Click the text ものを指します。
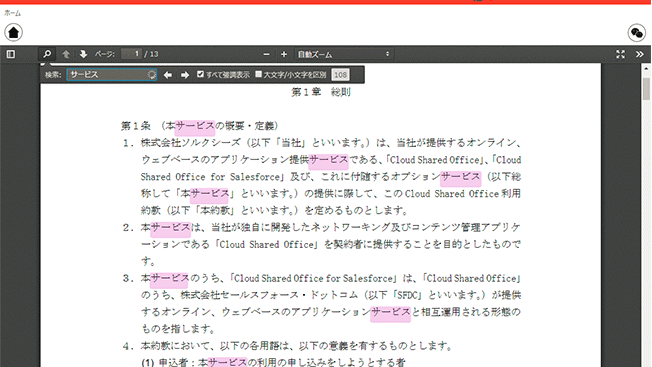Viewport: 652px width, 367px height. tap(179, 329)
